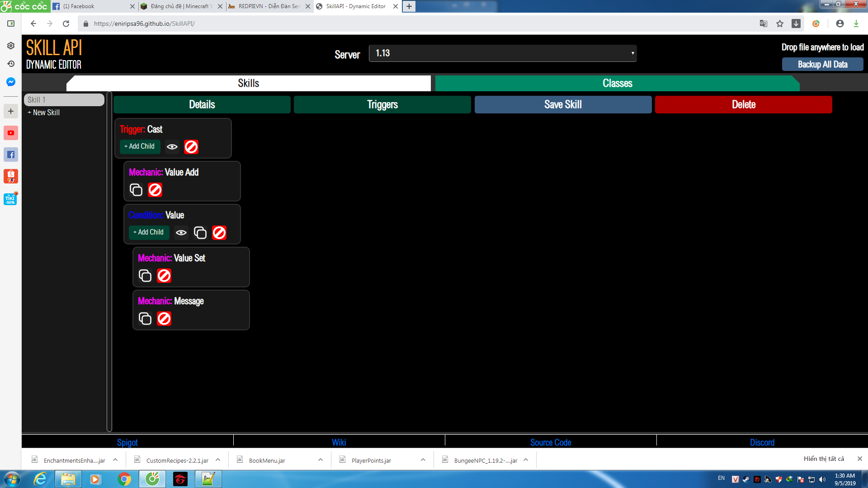
Task: Open the Triggers section
Action: (x=382, y=104)
